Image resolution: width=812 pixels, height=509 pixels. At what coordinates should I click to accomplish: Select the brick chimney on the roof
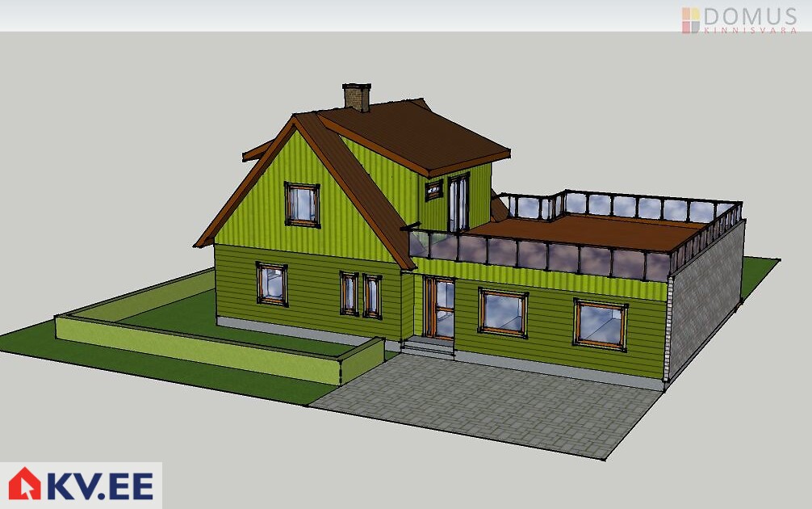pyautogui.click(x=357, y=97)
